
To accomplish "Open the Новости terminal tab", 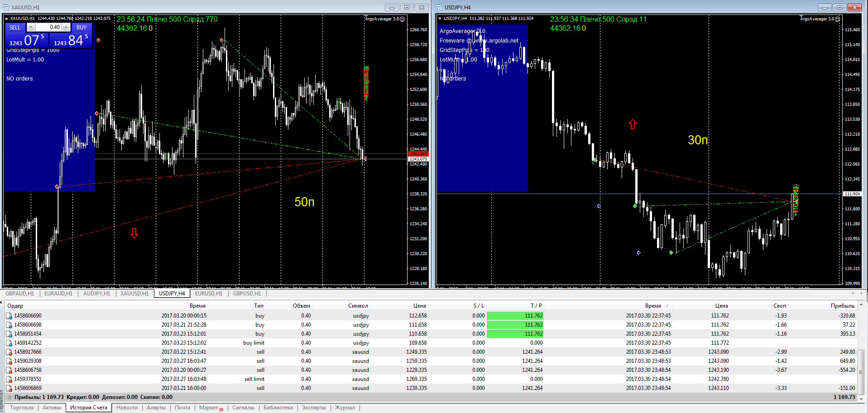I will (x=127, y=408).
